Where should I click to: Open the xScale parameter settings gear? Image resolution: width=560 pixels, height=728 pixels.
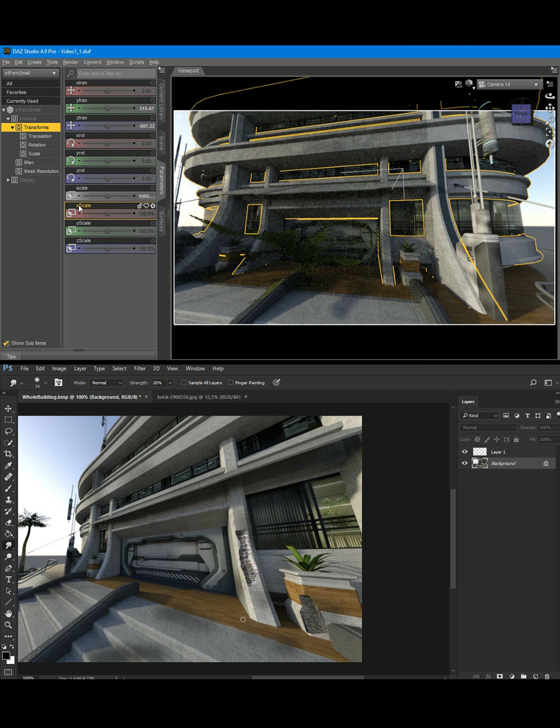click(x=152, y=206)
